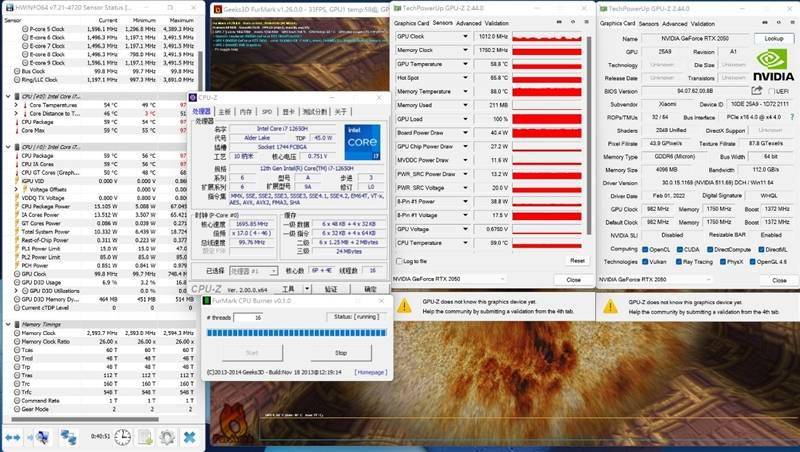This screenshot has height=452, width=800.
Task: Click the HWiNFO save log file icon
Action: [x=145, y=437]
